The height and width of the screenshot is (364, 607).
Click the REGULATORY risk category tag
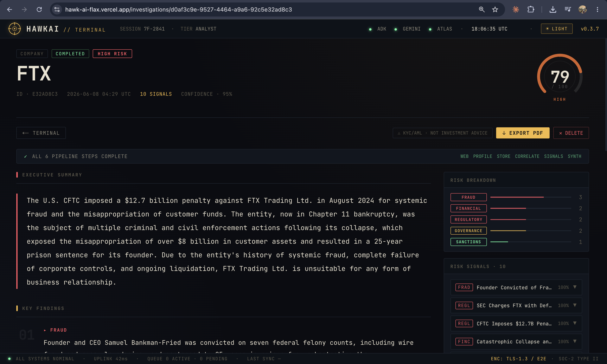[468, 220]
